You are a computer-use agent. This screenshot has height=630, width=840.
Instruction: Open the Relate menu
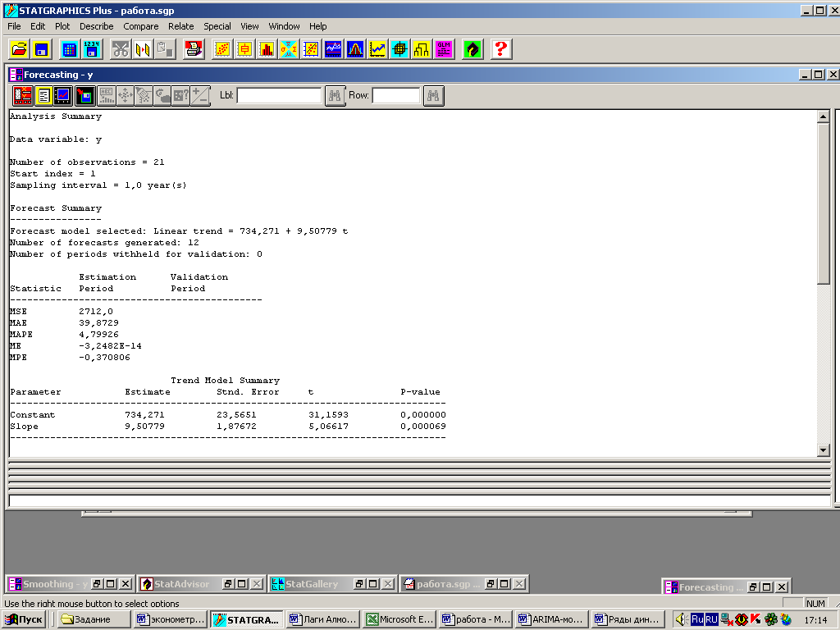coord(181,26)
